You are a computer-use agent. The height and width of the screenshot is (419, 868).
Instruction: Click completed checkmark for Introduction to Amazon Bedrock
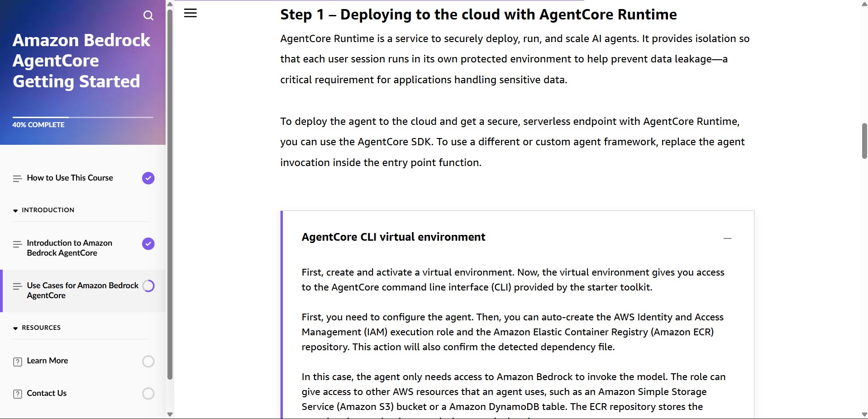[148, 244]
